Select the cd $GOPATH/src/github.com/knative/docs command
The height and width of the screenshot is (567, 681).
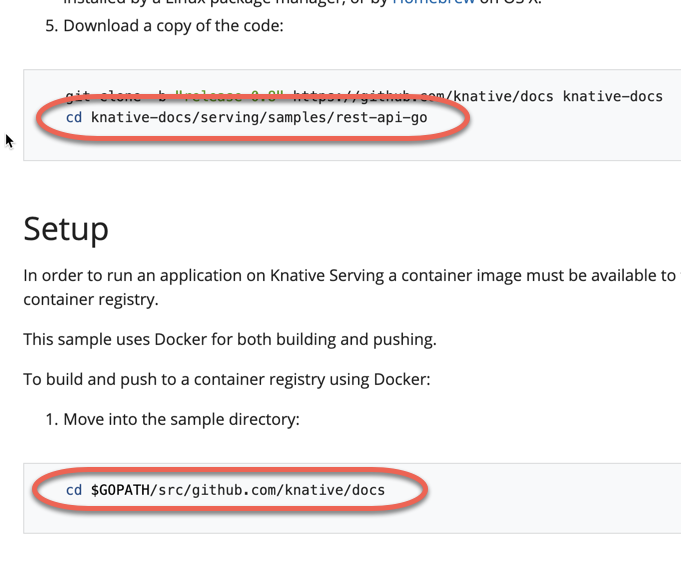(x=225, y=490)
